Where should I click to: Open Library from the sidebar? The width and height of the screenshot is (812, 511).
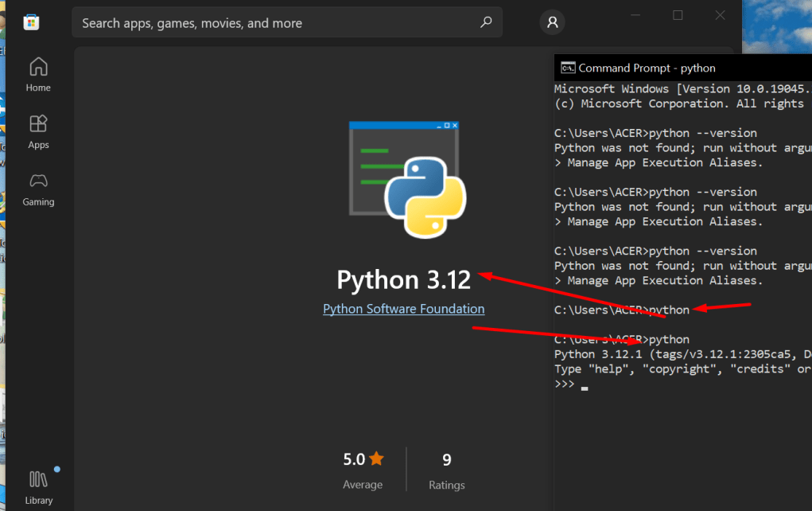click(38, 486)
